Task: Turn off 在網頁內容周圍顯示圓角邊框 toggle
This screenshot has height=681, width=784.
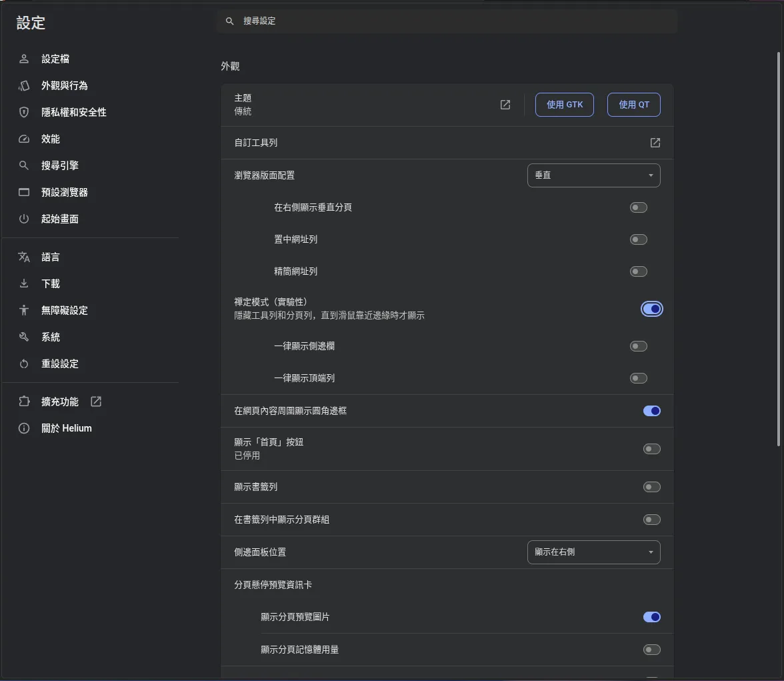Action: pos(651,411)
